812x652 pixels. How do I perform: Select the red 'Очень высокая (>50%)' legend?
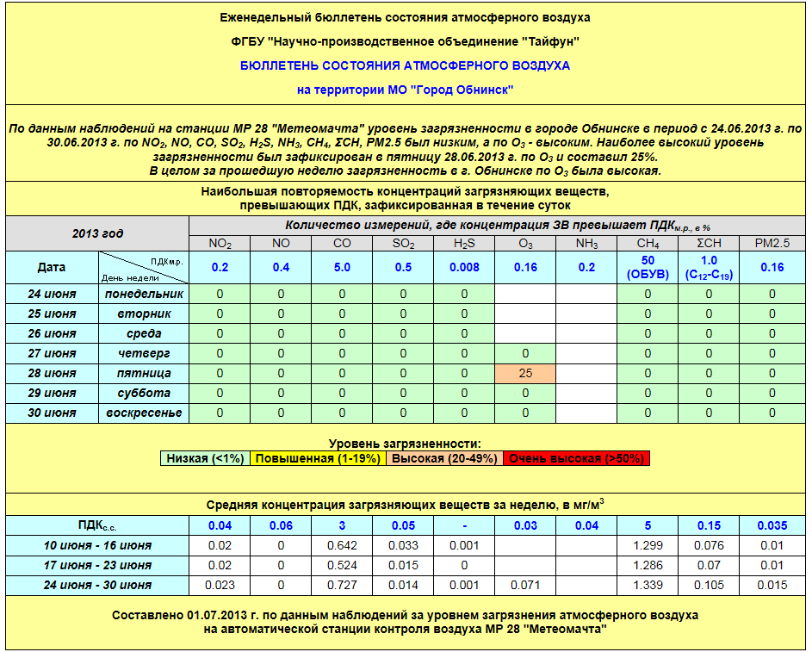575,458
